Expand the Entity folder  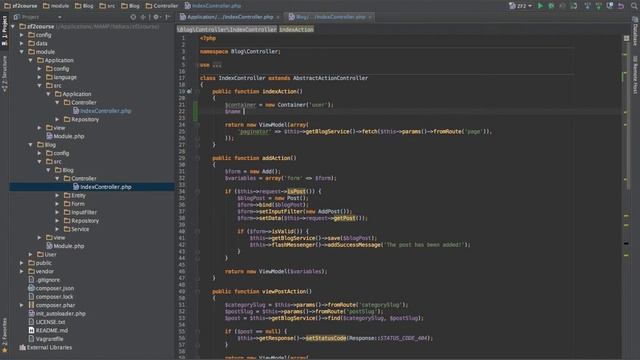coord(58,196)
